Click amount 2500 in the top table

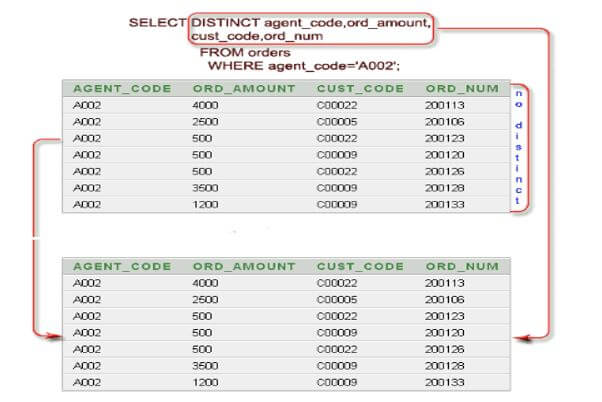point(204,121)
